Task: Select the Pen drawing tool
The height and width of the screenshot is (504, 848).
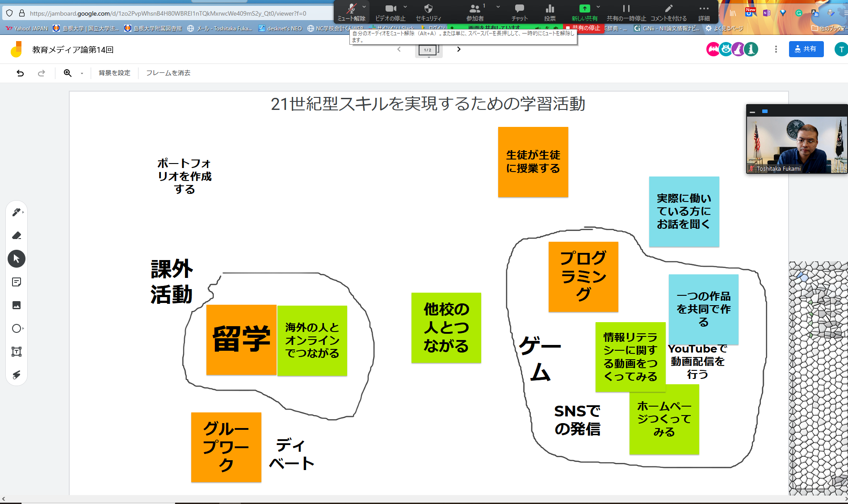Action: pyautogui.click(x=16, y=212)
